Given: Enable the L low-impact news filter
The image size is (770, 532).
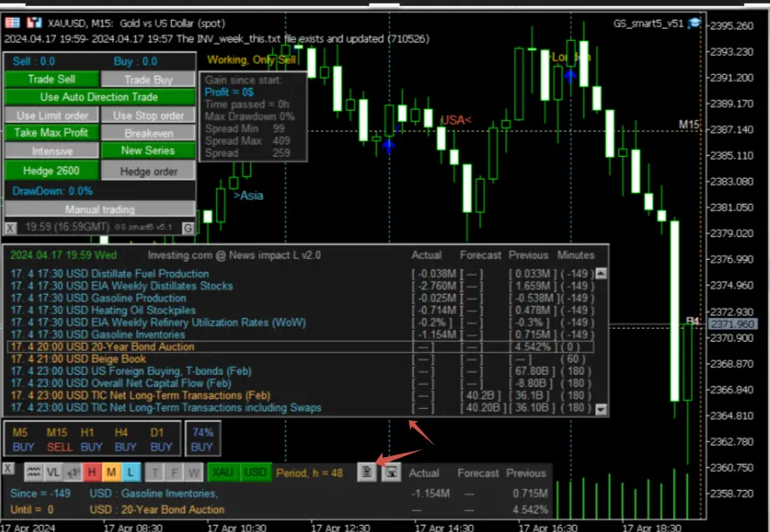Looking at the screenshot, I should 129,472.
